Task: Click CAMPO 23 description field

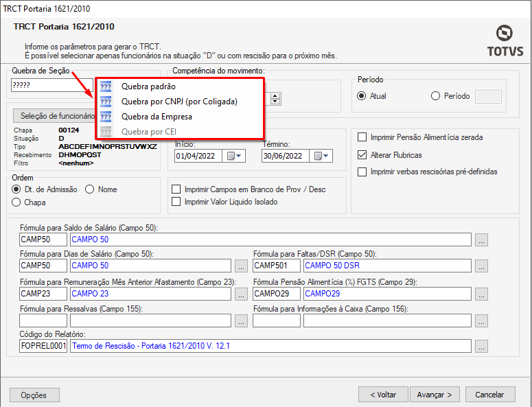Action: tap(150, 294)
